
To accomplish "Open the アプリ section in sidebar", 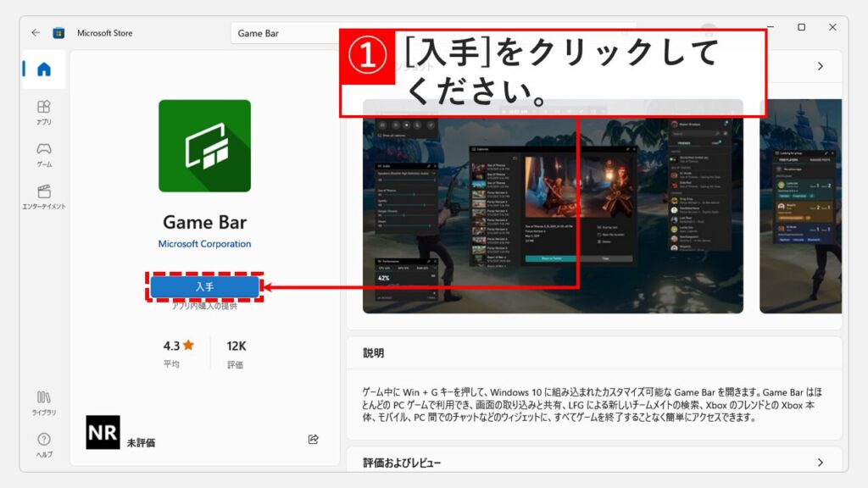I will [44, 113].
